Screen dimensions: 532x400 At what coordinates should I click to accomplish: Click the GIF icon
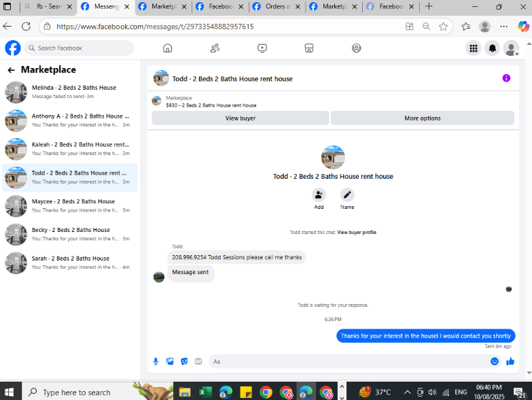[x=198, y=362]
